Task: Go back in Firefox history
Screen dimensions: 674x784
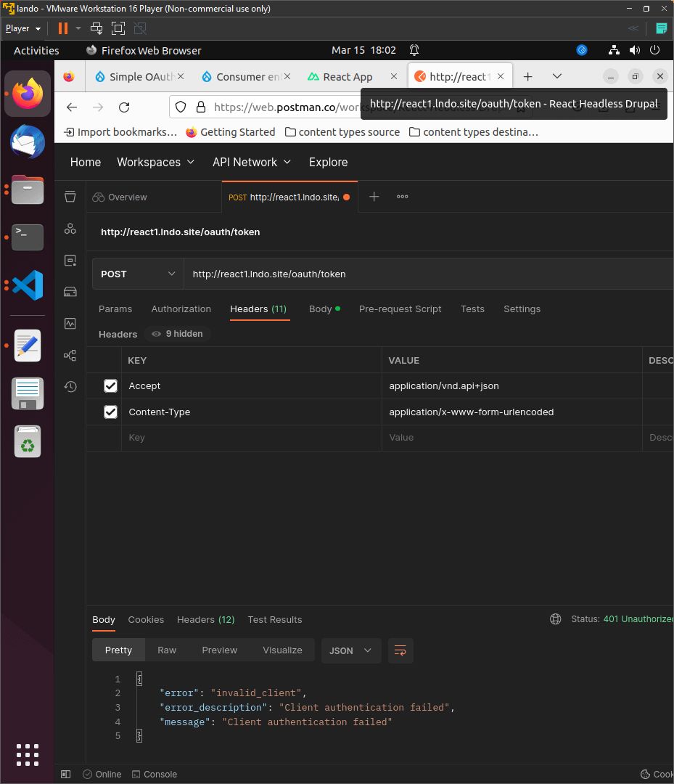Action: tap(72, 107)
